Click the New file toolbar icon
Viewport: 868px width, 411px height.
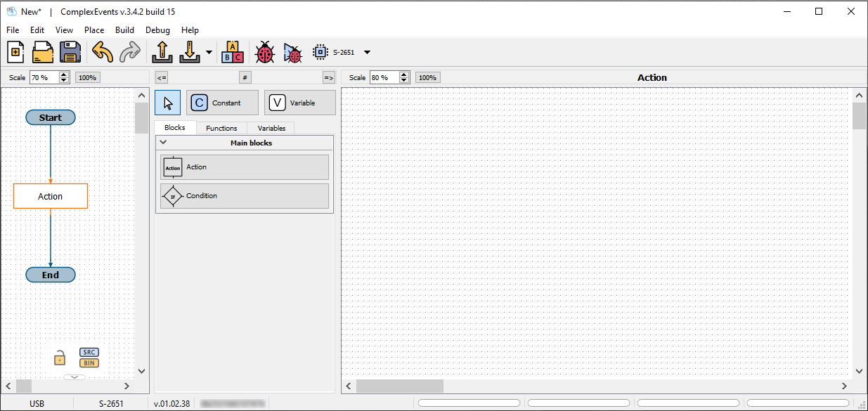point(15,53)
